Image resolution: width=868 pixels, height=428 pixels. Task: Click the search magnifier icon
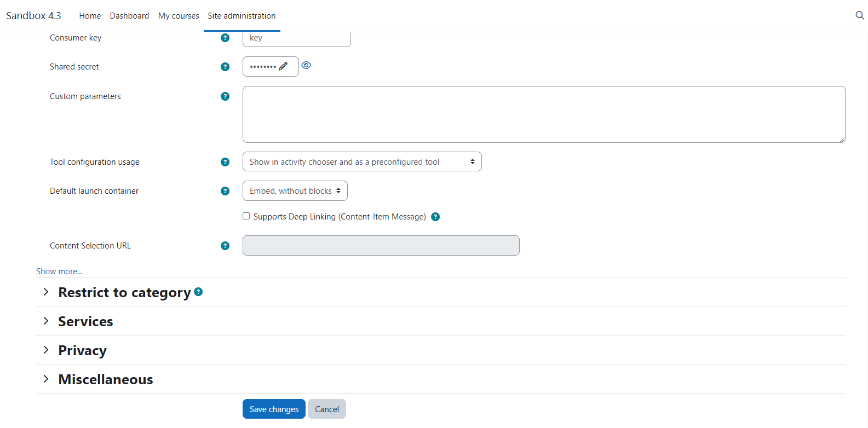pyautogui.click(x=860, y=15)
